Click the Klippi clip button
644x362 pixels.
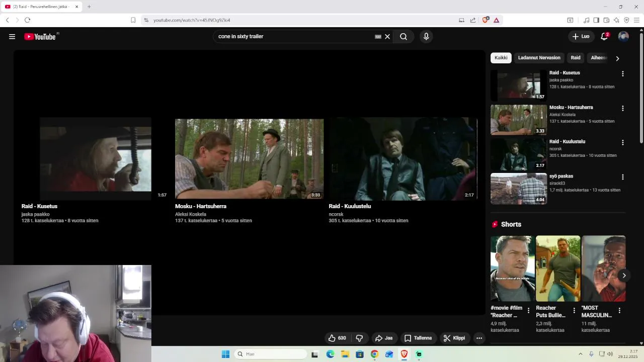coord(454,338)
